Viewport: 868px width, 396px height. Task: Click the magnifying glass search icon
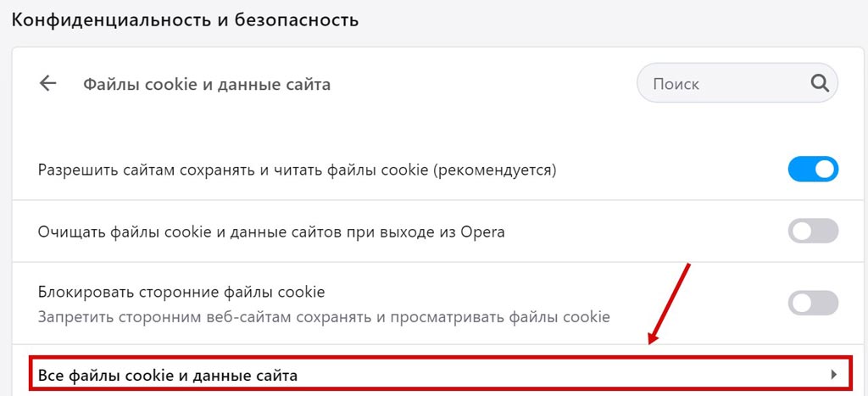coord(819,83)
